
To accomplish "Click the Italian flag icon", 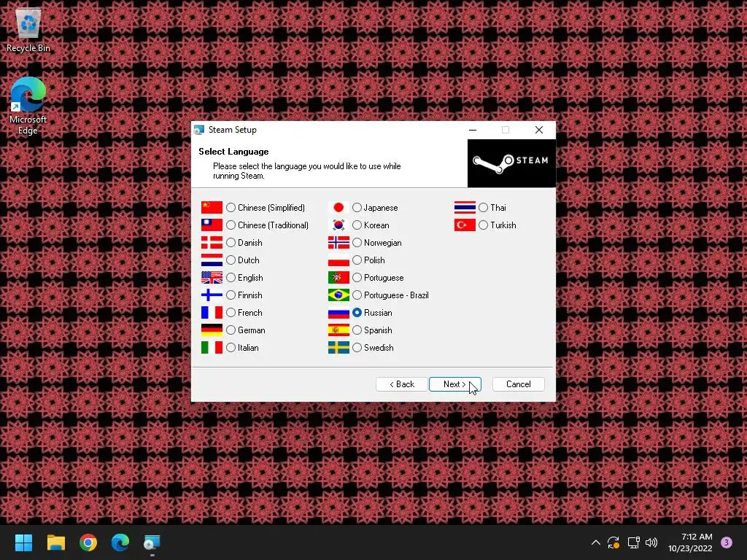I will (x=212, y=348).
